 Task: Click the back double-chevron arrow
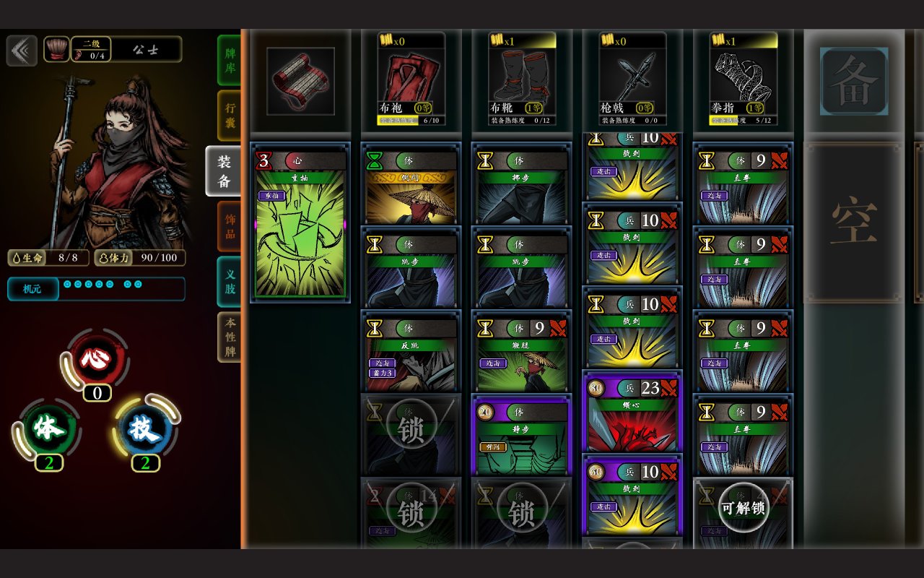pos(22,51)
